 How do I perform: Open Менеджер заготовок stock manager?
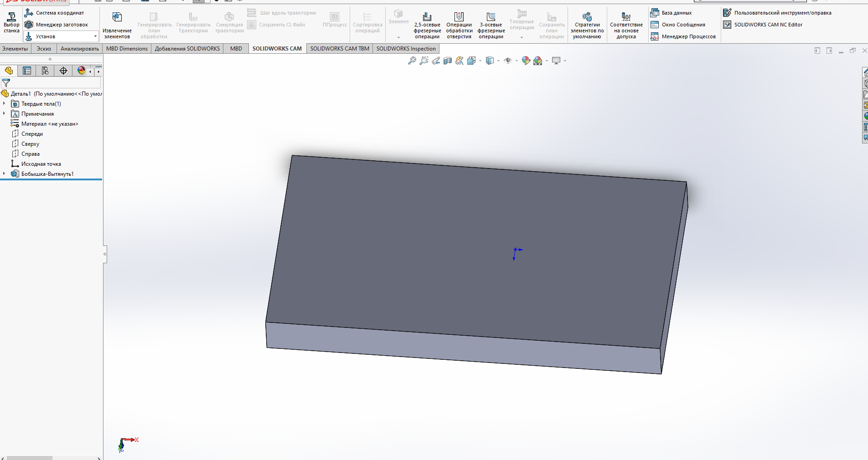[57, 25]
